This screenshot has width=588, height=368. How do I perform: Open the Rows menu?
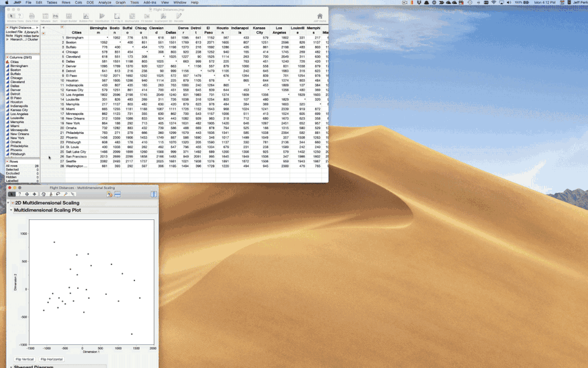click(66, 2)
